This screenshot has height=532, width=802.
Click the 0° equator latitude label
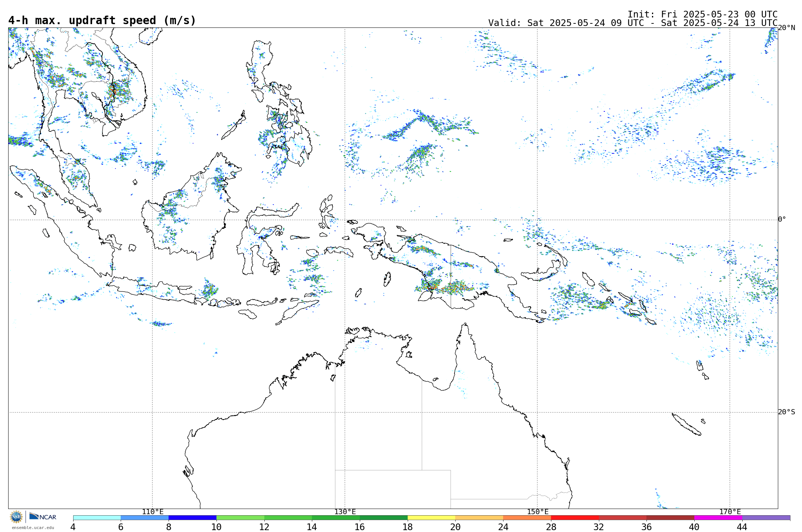click(x=782, y=219)
